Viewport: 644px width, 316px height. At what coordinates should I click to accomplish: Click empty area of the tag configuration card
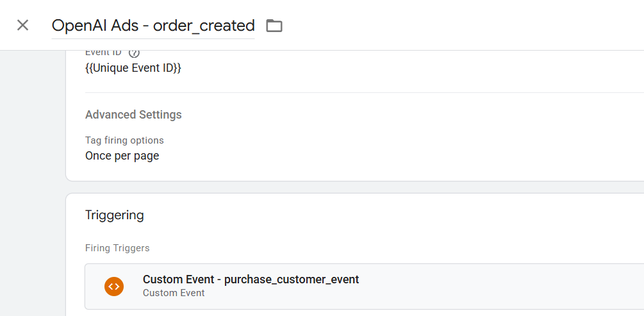411,136
